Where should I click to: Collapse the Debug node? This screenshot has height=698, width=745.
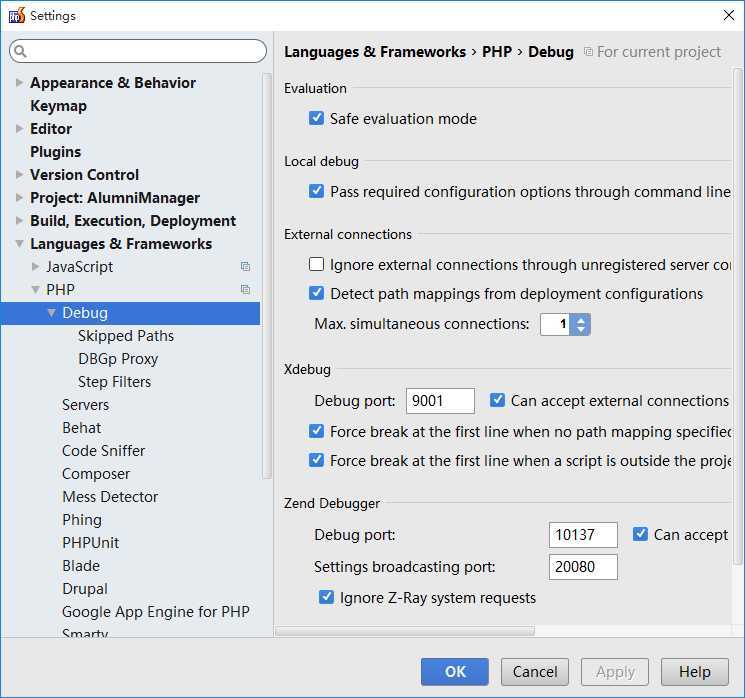[51, 313]
